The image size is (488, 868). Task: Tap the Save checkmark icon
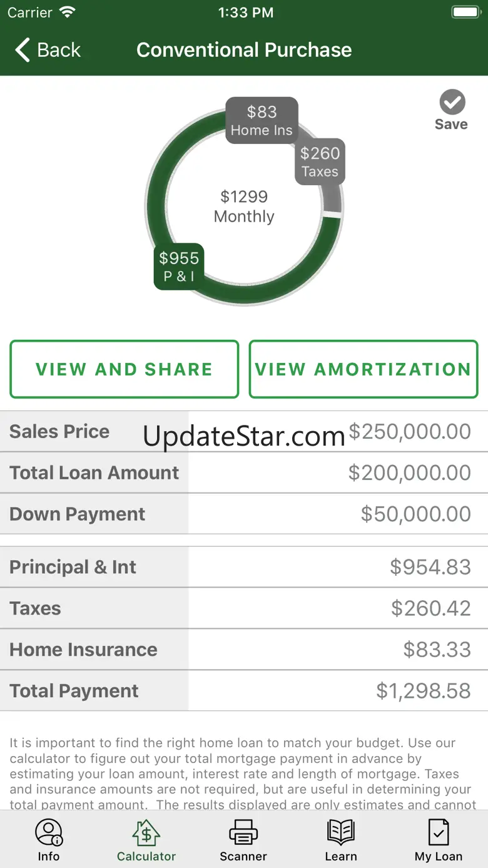(x=452, y=102)
